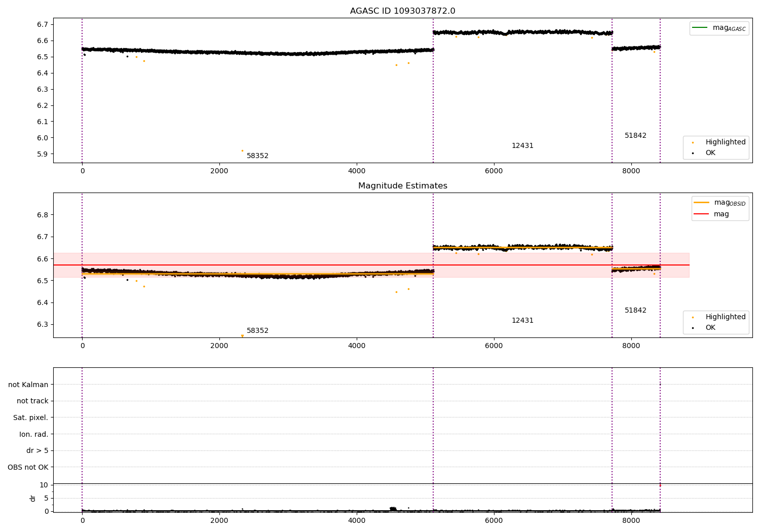Click the 'Sat. pixel.' axis label
The height and width of the screenshot is (532, 760).
point(31,418)
